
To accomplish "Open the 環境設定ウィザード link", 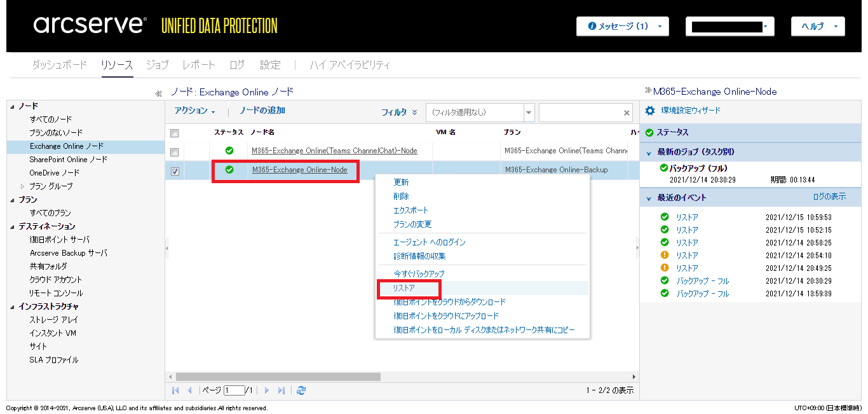I will coord(691,111).
